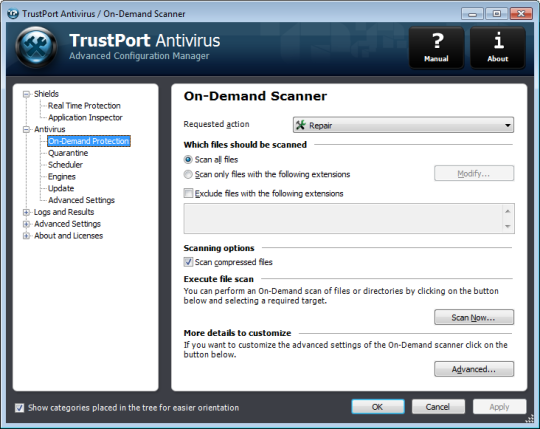This screenshot has height=429, width=540.
Task: Click the extensions box scroll up arrow
Action: (508, 211)
